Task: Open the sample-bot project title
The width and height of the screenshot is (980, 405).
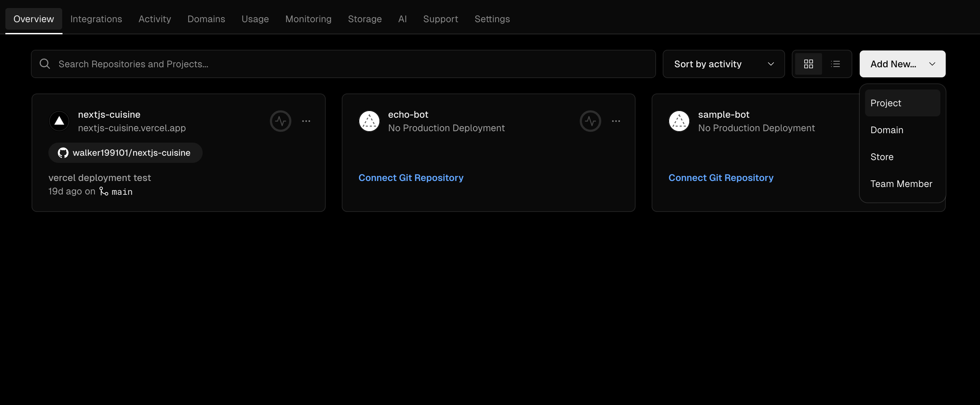Action: click(724, 114)
